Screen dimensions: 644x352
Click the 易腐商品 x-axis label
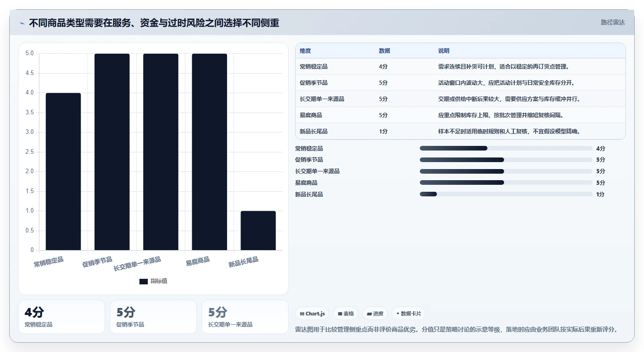tap(198, 261)
